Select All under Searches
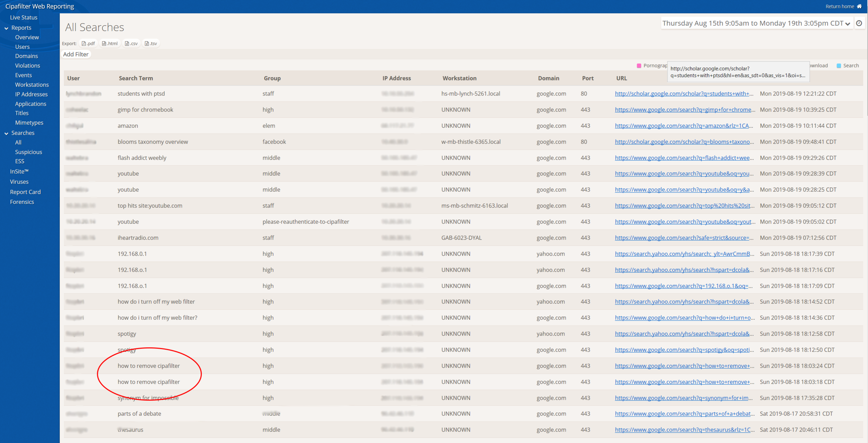 tap(18, 142)
